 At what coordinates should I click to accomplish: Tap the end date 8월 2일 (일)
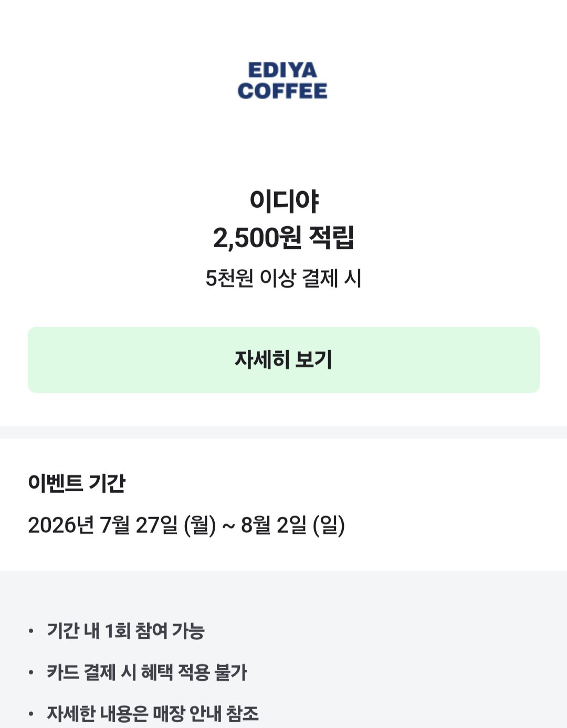(293, 525)
